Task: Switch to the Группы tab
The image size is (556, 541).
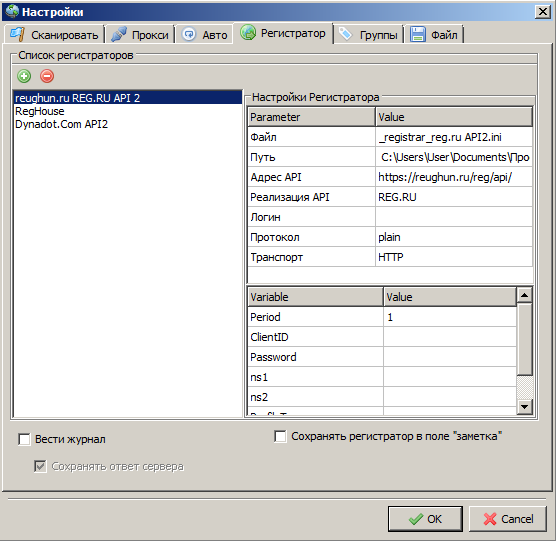Action: (368, 35)
